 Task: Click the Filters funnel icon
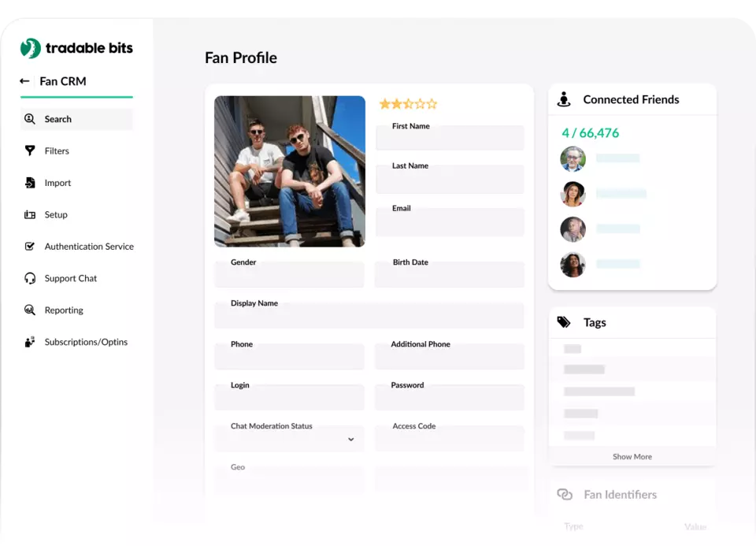coord(30,150)
